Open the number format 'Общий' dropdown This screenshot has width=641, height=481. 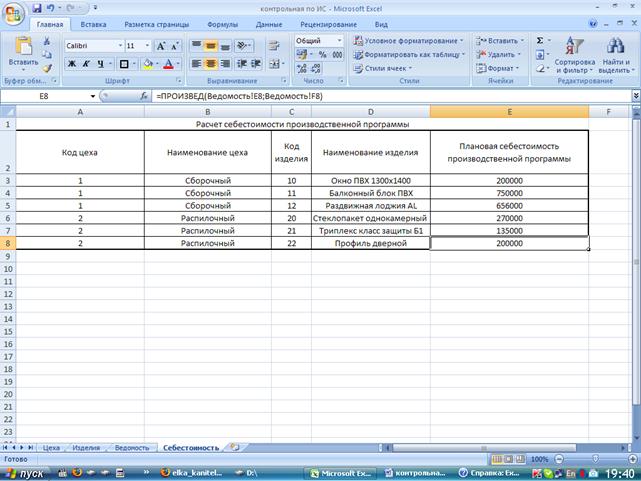point(339,40)
